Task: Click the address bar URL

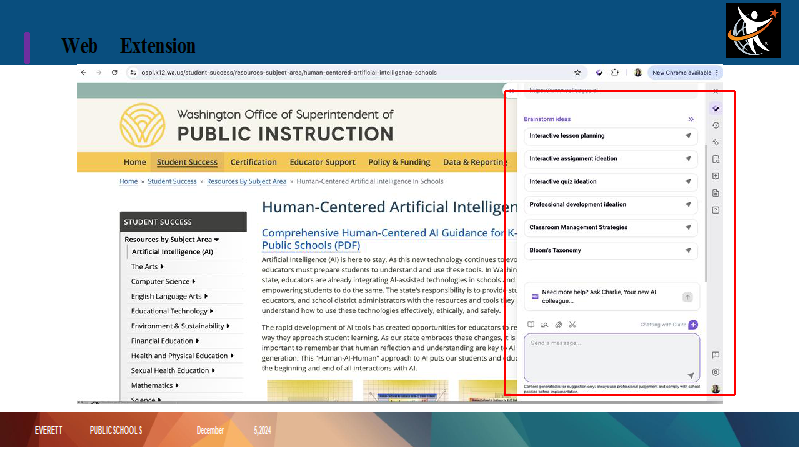Action: (289, 72)
